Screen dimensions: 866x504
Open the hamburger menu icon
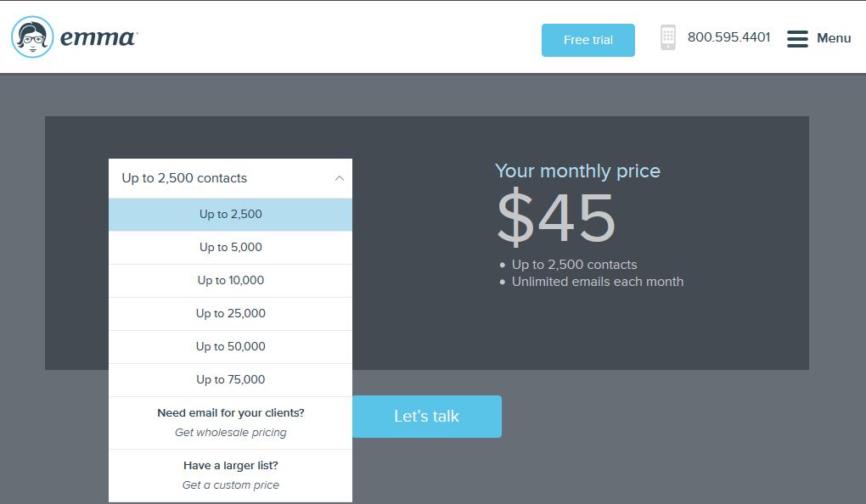[797, 39]
